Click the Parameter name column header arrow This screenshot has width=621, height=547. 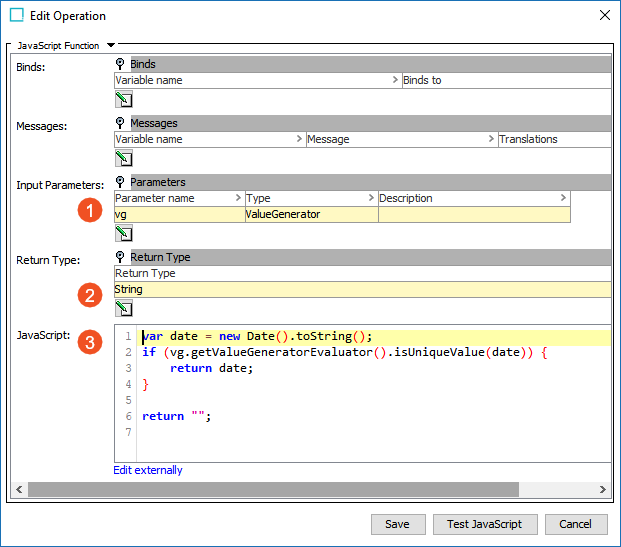point(237,198)
